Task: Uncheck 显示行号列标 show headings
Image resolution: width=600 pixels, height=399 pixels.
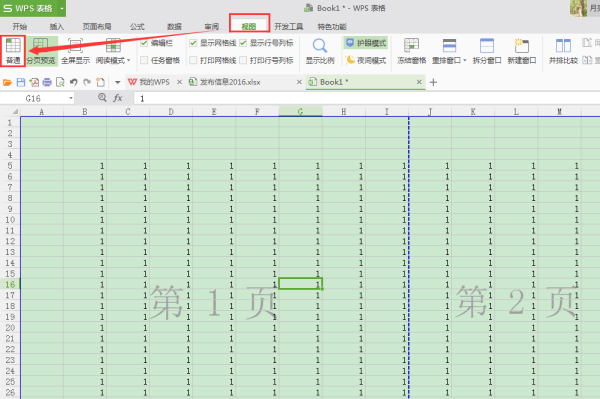Action: coord(243,43)
